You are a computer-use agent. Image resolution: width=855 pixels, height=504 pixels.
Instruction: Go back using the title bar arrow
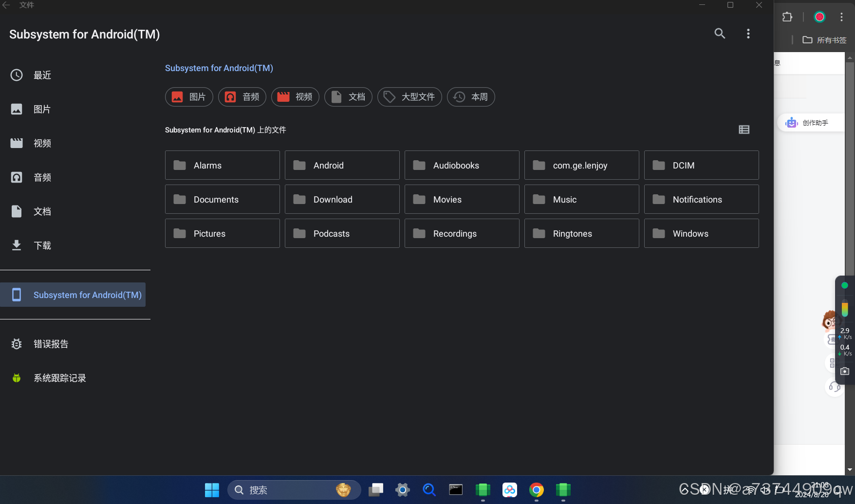pyautogui.click(x=6, y=5)
